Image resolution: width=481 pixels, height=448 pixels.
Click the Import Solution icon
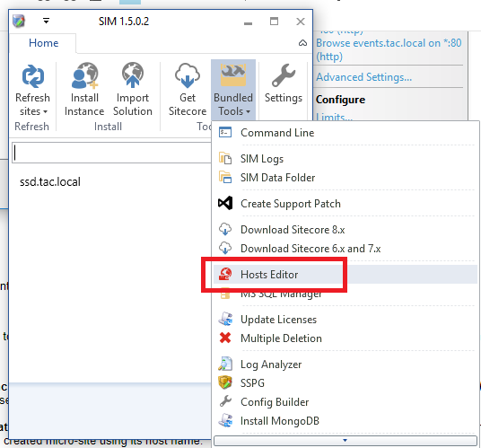tap(133, 75)
